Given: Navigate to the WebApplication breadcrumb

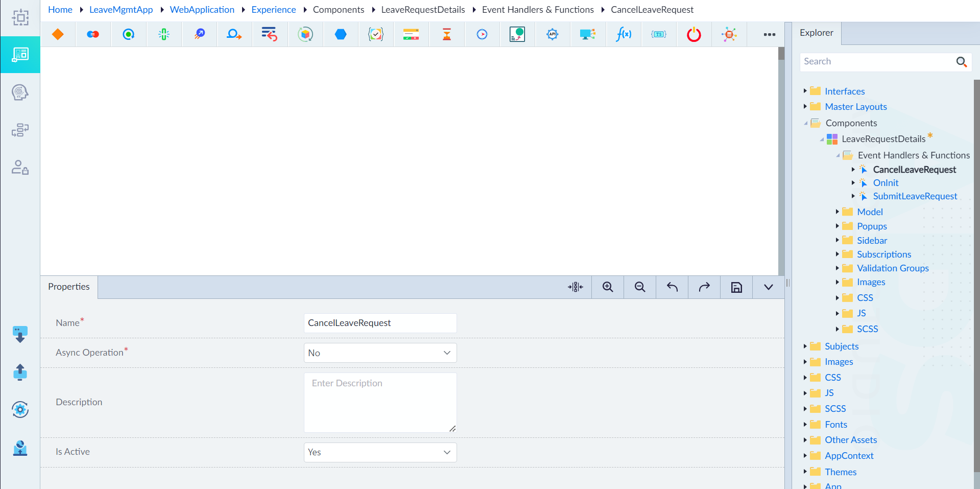Looking at the screenshot, I should 202,10.
